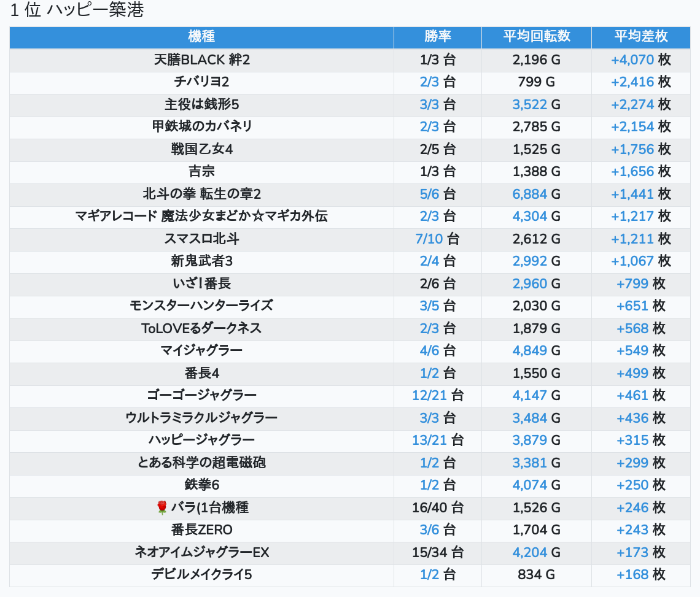700x597 pixels.
Task: Open マイジャグラー machine row
Action: (x=201, y=350)
